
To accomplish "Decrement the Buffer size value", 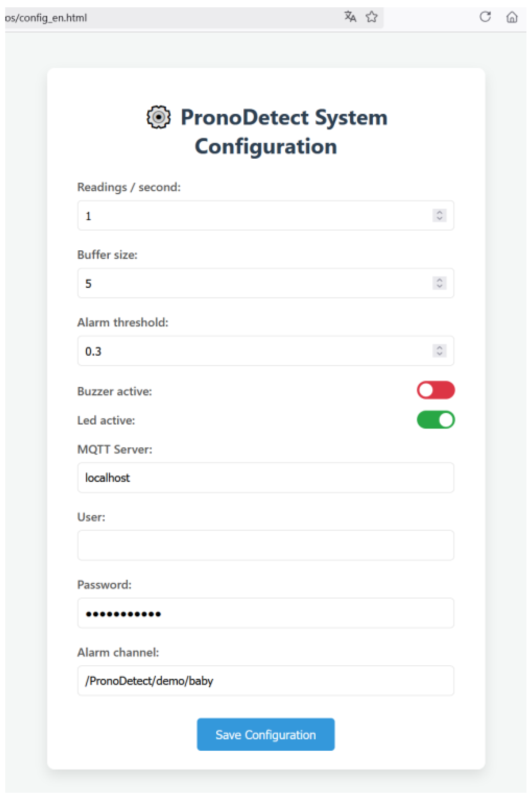I will [x=440, y=286].
